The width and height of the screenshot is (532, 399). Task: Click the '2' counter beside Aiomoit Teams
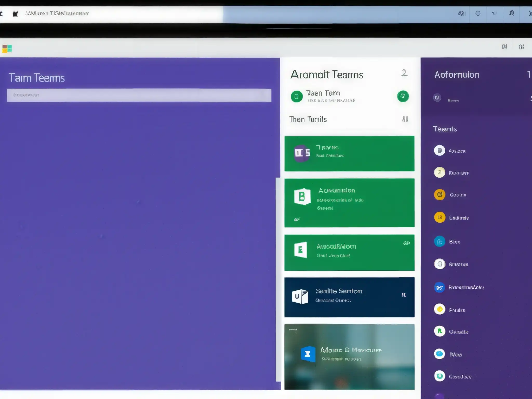[404, 73]
